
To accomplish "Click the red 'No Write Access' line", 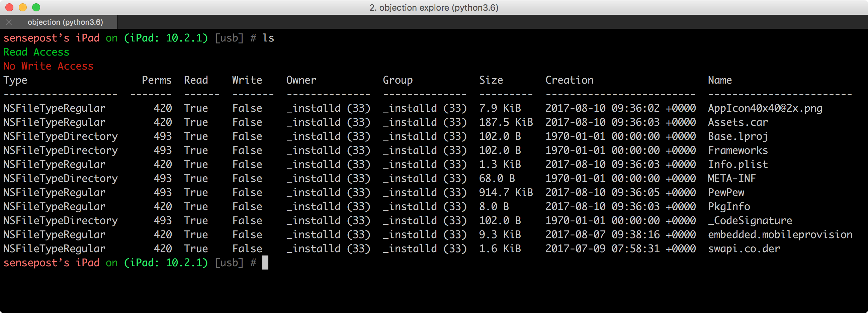I will pyautogui.click(x=48, y=66).
